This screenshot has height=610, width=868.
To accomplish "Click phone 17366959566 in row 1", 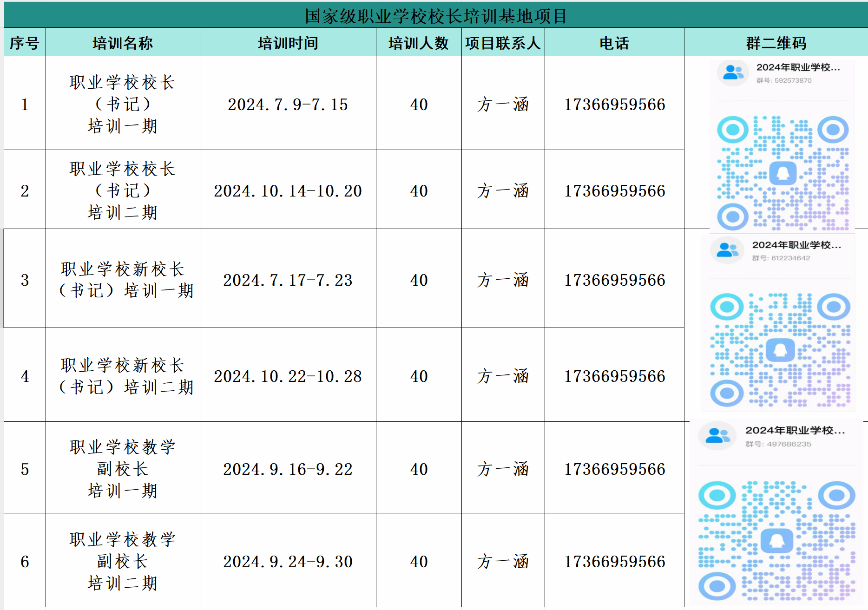I will (614, 104).
